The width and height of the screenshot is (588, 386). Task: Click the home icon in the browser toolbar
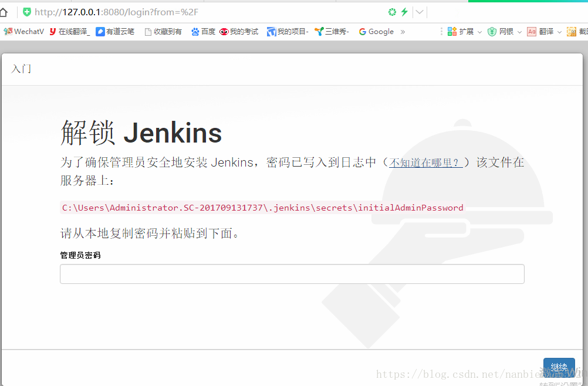click(4, 12)
